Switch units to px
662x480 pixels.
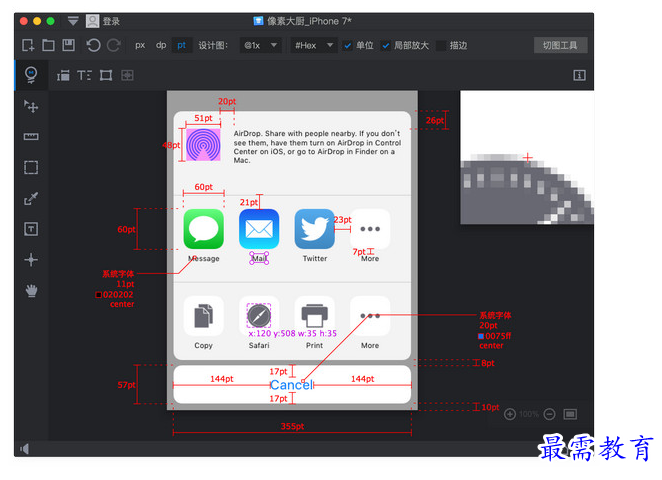click(140, 45)
